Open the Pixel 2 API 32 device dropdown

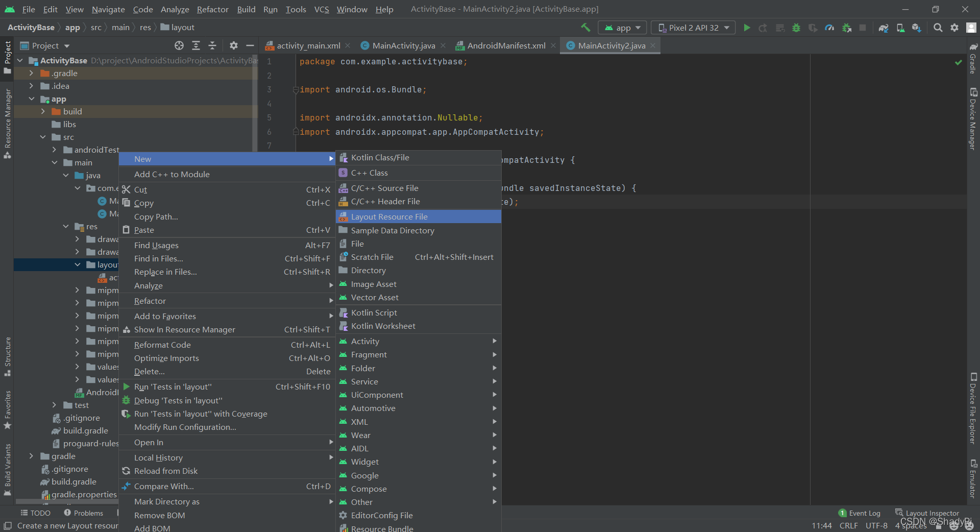click(x=693, y=28)
